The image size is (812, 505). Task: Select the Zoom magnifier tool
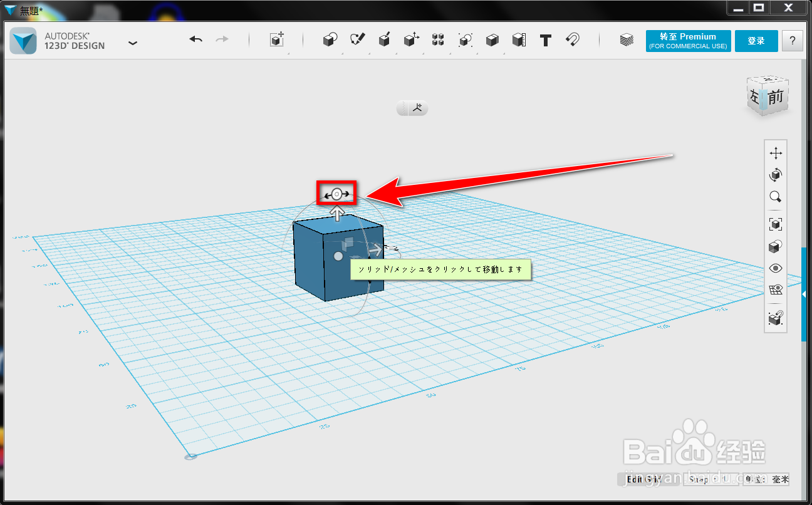coord(776,197)
